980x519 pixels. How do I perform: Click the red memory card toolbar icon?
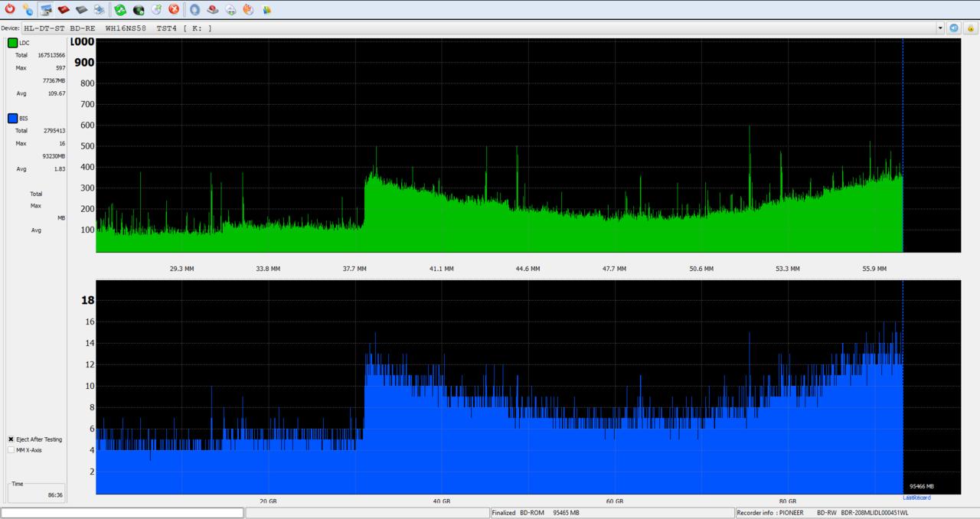64,10
